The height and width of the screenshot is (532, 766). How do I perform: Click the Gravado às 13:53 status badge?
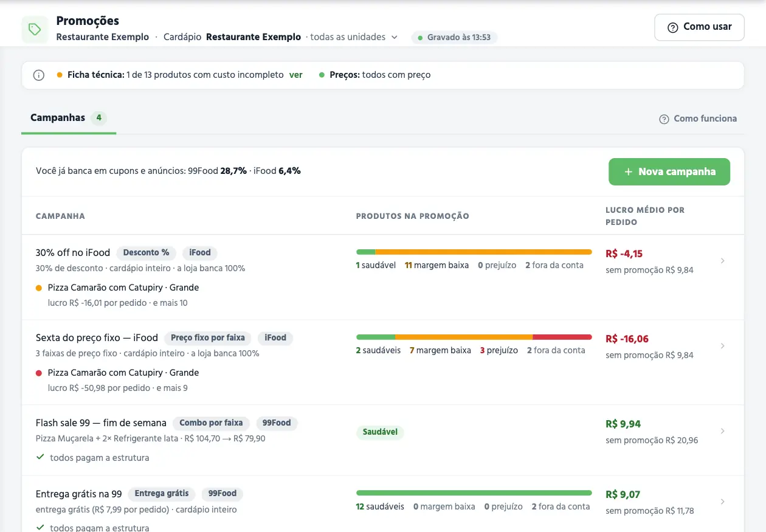455,38
